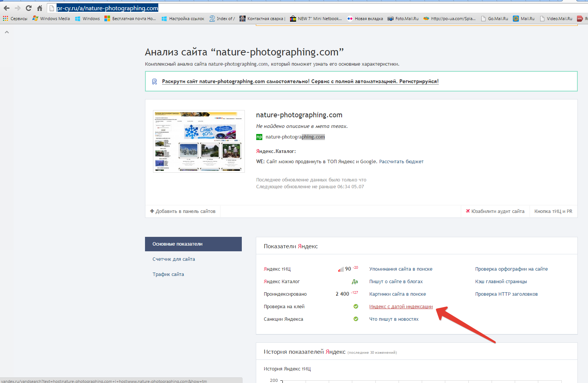
Task: Open Бесплатная почта Hotmail bookmark
Action: (130, 19)
